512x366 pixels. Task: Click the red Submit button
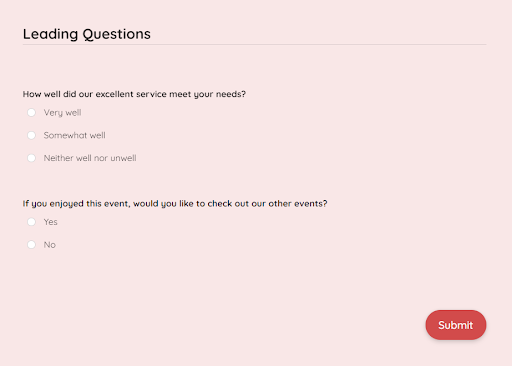pos(456,325)
